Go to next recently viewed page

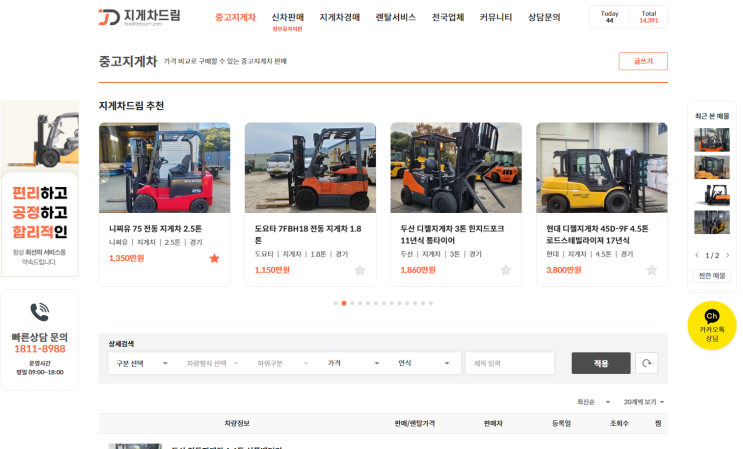click(x=728, y=255)
